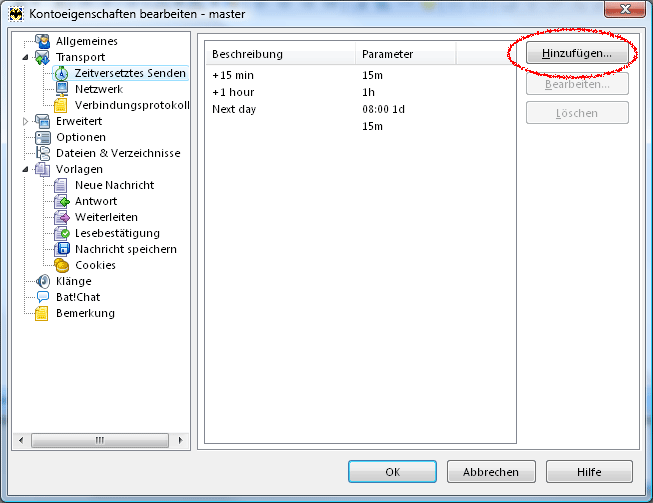Select the "+1 hour" list row
The height and width of the screenshot is (503, 653).
pyautogui.click(x=360, y=92)
